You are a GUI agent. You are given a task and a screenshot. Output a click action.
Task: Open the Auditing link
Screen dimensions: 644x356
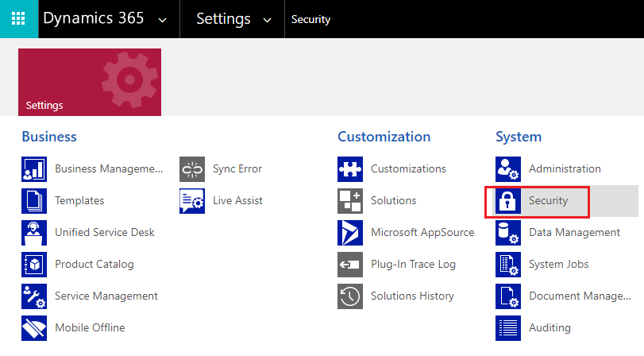pyautogui.click(x=550, y=327)
